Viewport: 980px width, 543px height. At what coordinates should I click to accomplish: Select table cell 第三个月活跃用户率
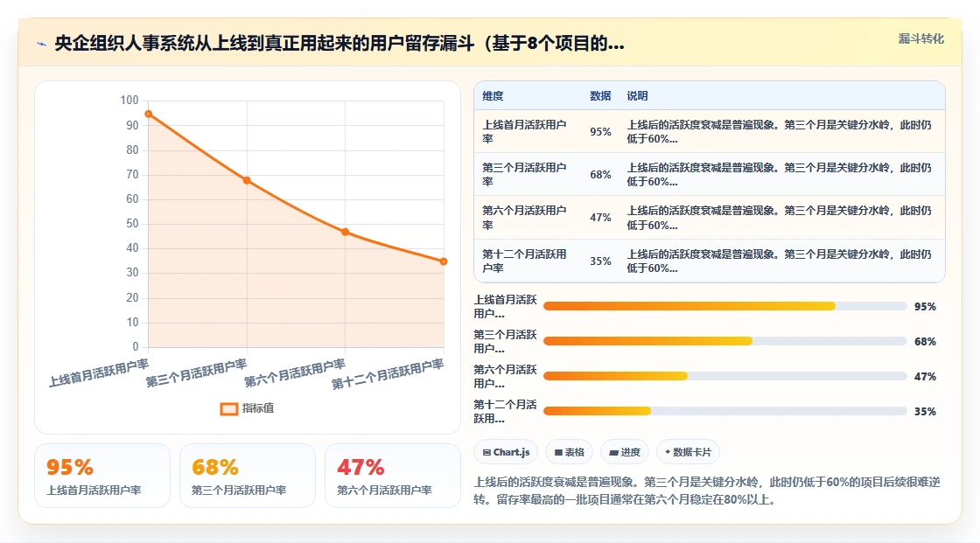(525, 174)
